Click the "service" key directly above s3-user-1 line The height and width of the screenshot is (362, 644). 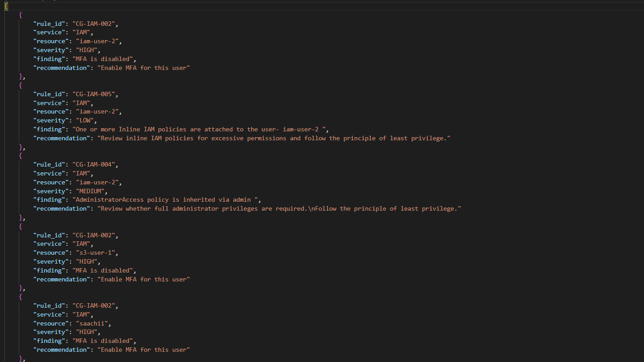pyautogui.click(x=49, y=244)
